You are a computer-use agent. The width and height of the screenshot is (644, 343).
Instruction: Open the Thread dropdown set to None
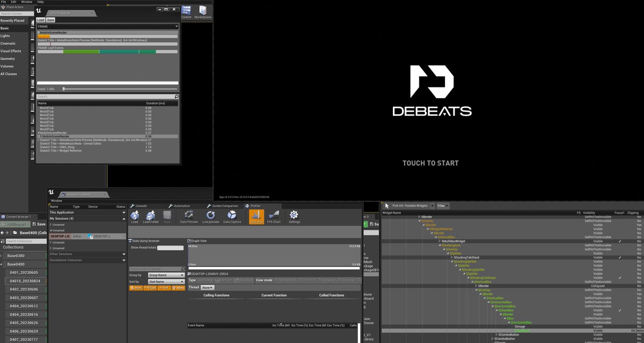207,288
